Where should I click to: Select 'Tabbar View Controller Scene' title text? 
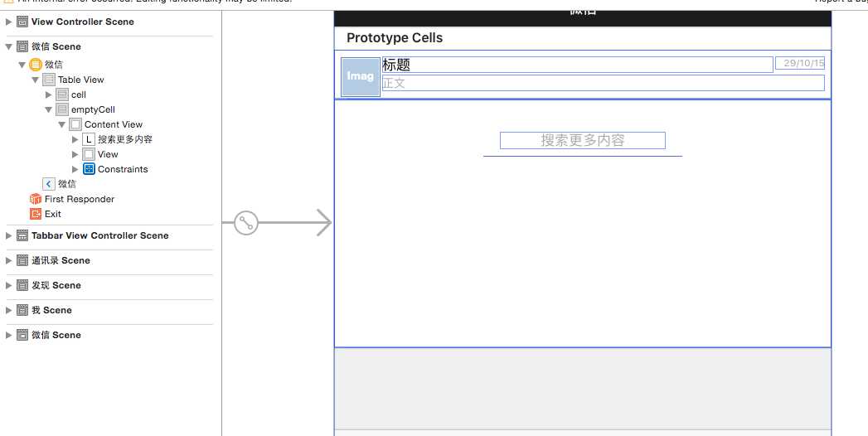coord(99,235)
